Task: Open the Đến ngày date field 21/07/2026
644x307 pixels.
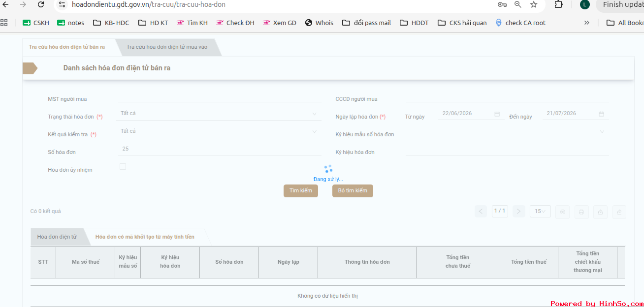Action: 576,114
